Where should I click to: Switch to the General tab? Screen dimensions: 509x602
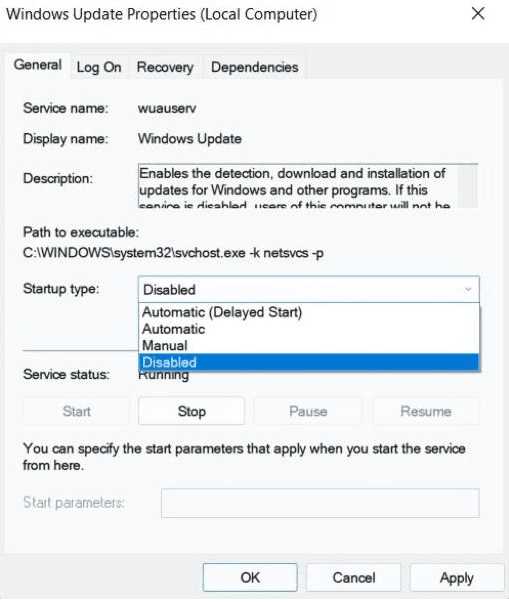point(38,65)
